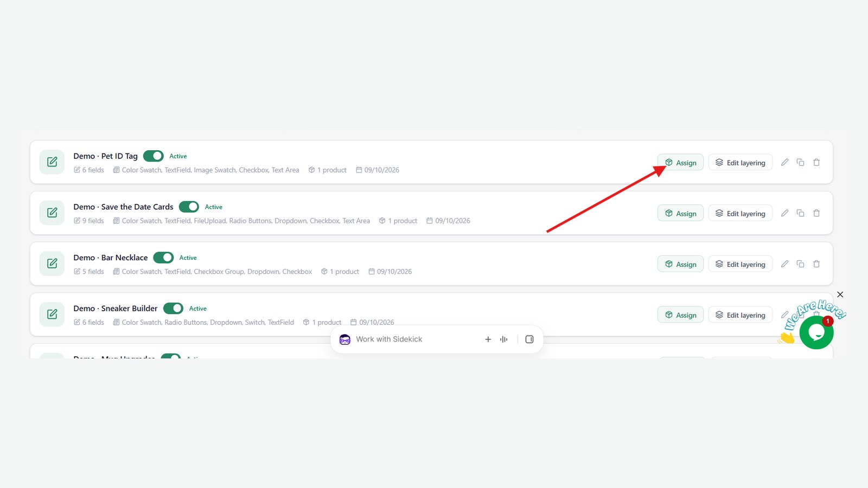This screenshot has height=488, width=868.
Task: Toggle off the Pet ID Tag active switch
Action: point(154,156)
